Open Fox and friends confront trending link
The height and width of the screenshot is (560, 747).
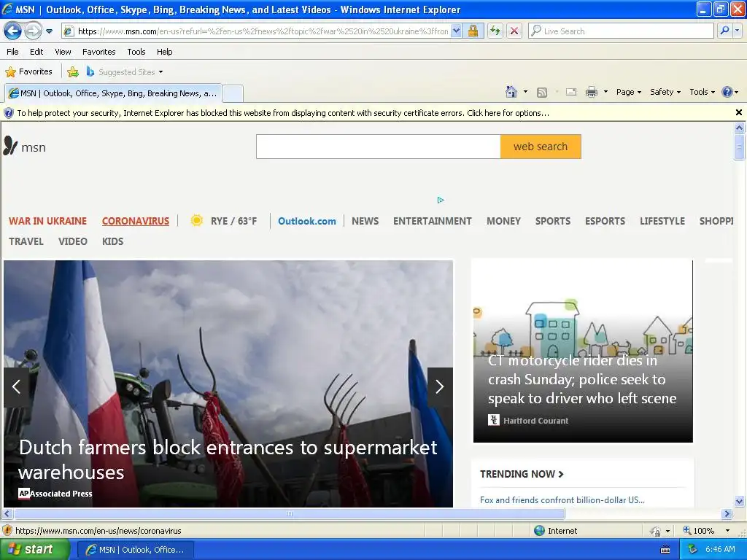click(562, 500)
